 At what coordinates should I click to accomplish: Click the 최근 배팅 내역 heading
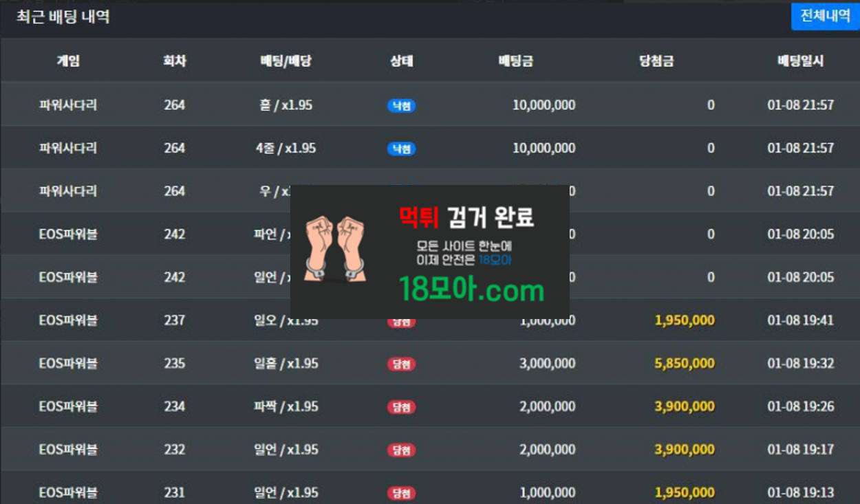coord(63,17)
